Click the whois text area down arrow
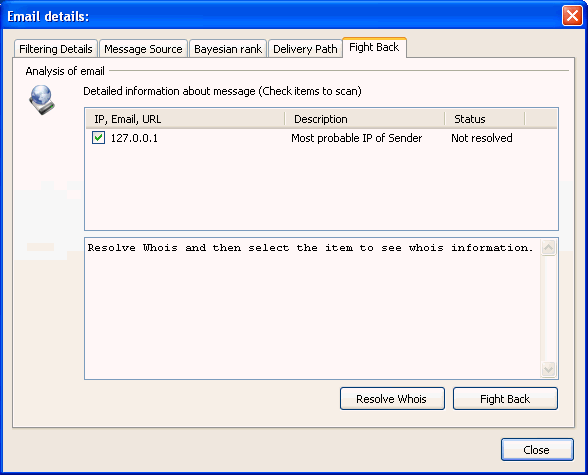The height and width of the screenshot is (475, 588). click(x=548, y=369)
